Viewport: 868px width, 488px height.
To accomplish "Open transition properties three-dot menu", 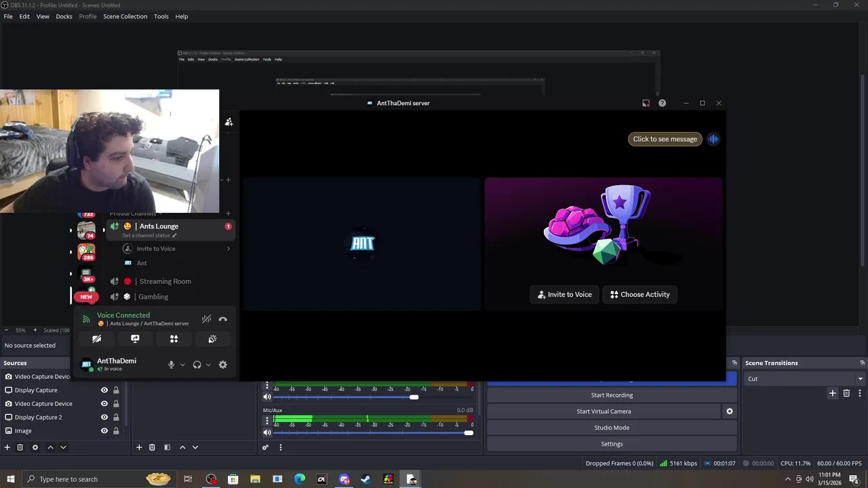I will 860,393.
